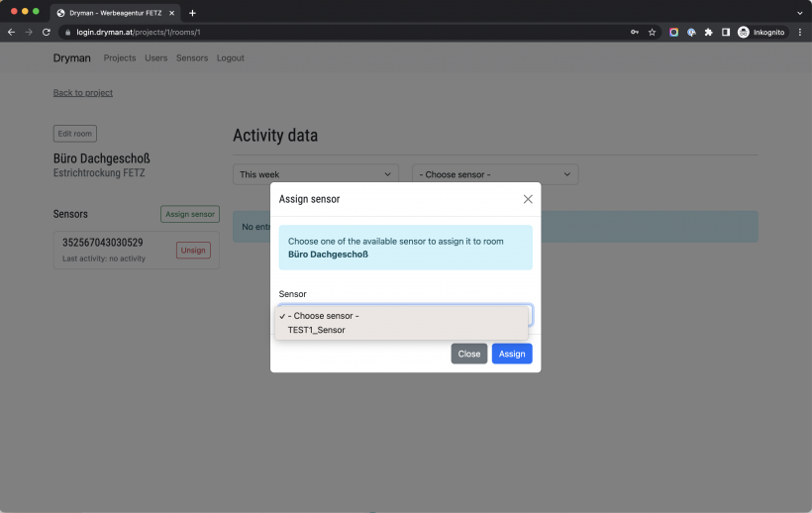Click the Logout link

(x=231, y=58)
